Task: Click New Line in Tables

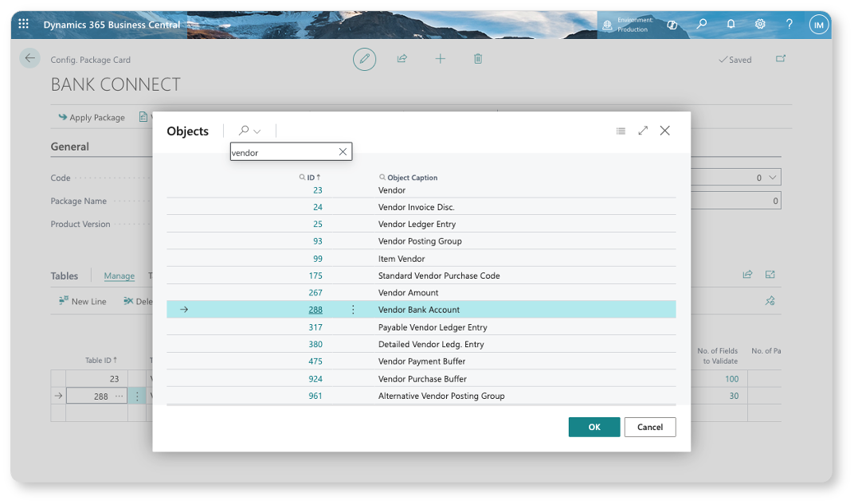Action: coord(83,301)
